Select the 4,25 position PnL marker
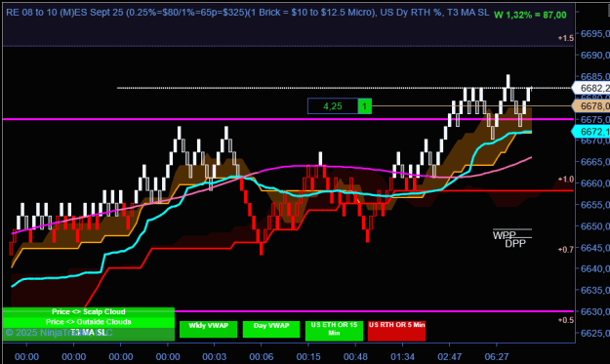This screenshot has width=610, height=364. coord(333,106)
